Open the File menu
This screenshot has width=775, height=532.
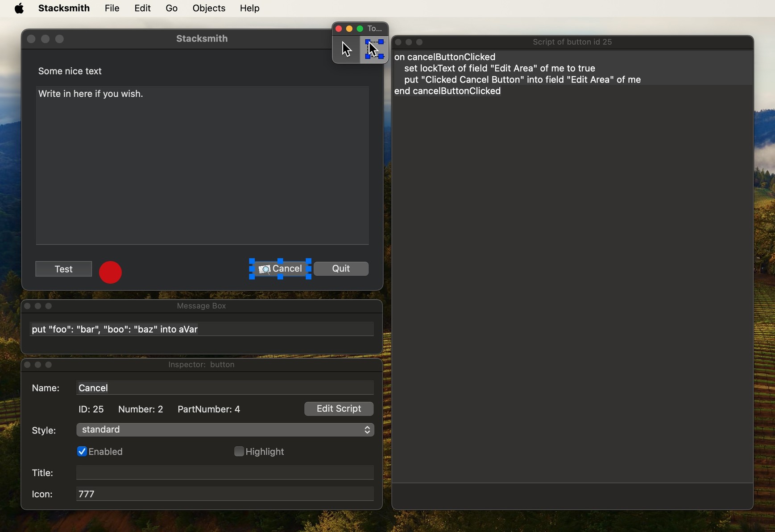click(x=112, y=8)
